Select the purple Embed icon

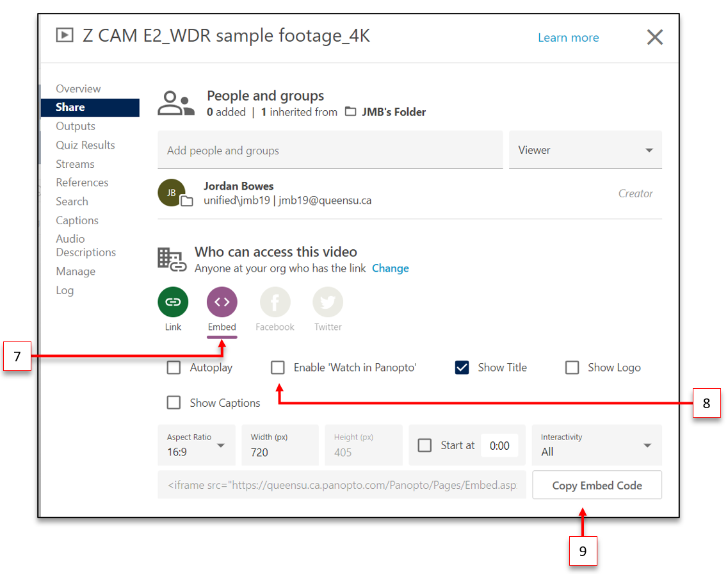point(222,302)
